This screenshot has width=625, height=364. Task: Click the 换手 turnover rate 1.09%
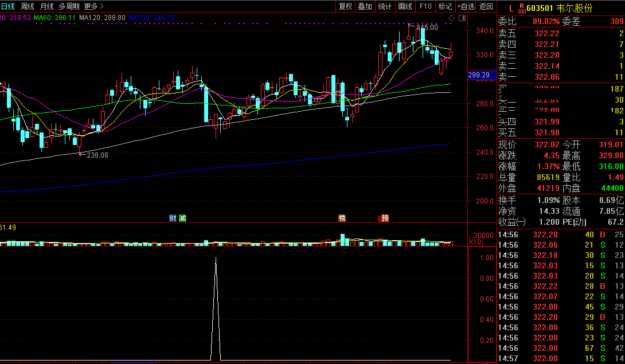[x=549, y=200]
